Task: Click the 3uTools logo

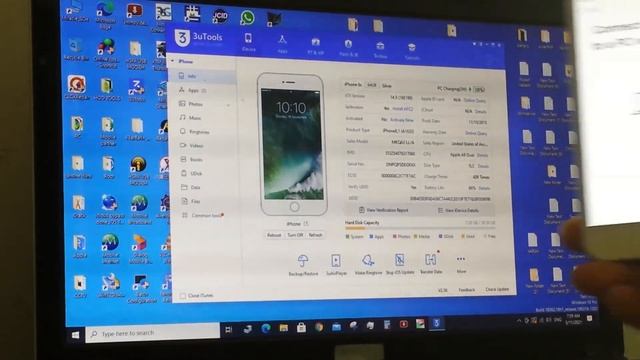Action: pos(199,38)
